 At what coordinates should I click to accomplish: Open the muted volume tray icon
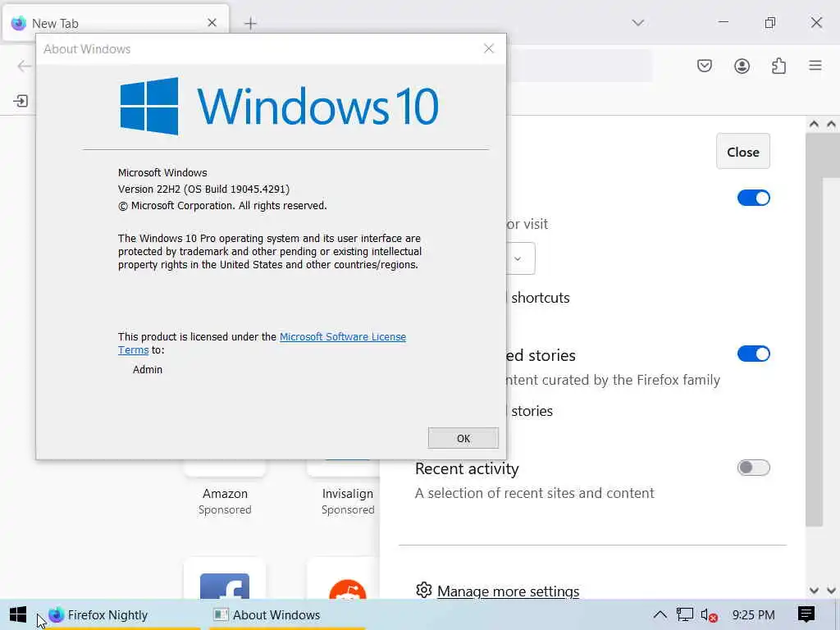708,615
